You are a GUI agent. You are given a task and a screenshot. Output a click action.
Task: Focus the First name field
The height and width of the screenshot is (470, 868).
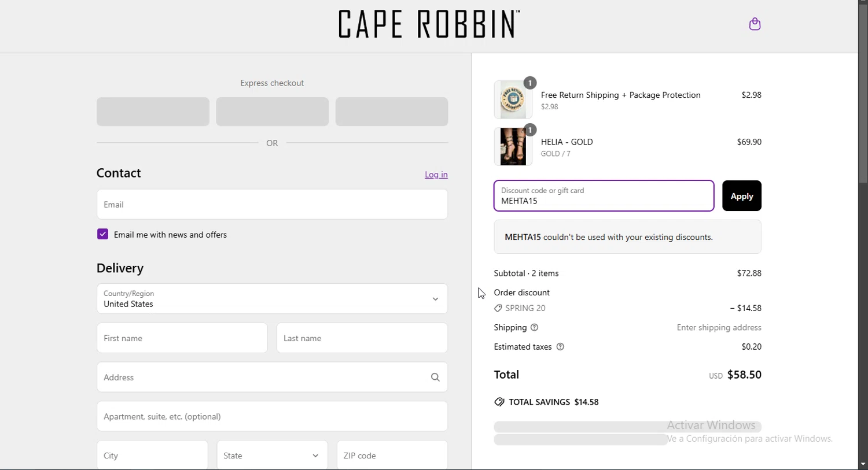[182, 338]
